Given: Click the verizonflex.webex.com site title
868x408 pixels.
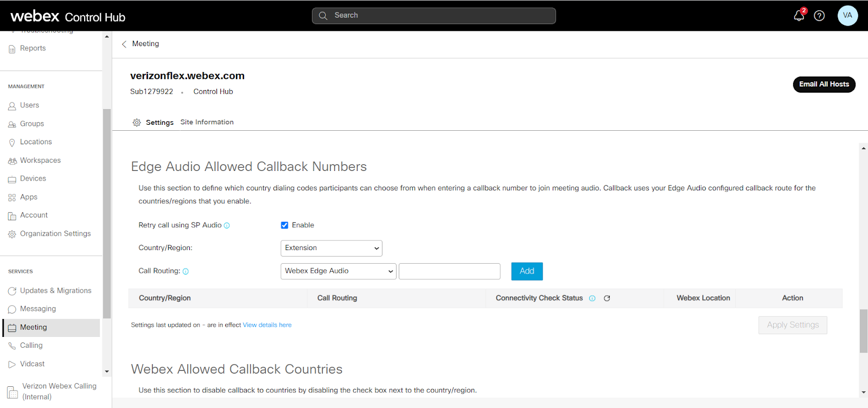Looking at the screenshot, I should click(187, 76).
